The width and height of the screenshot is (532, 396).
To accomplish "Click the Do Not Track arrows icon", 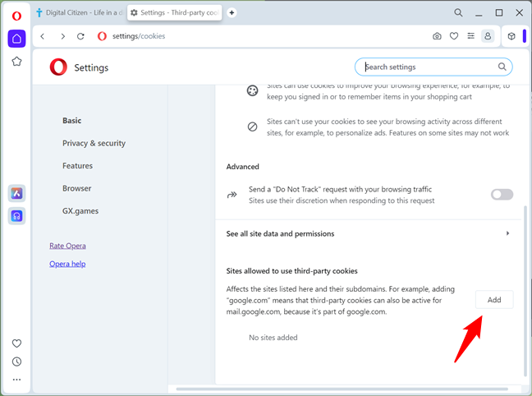I will point(232,195).
